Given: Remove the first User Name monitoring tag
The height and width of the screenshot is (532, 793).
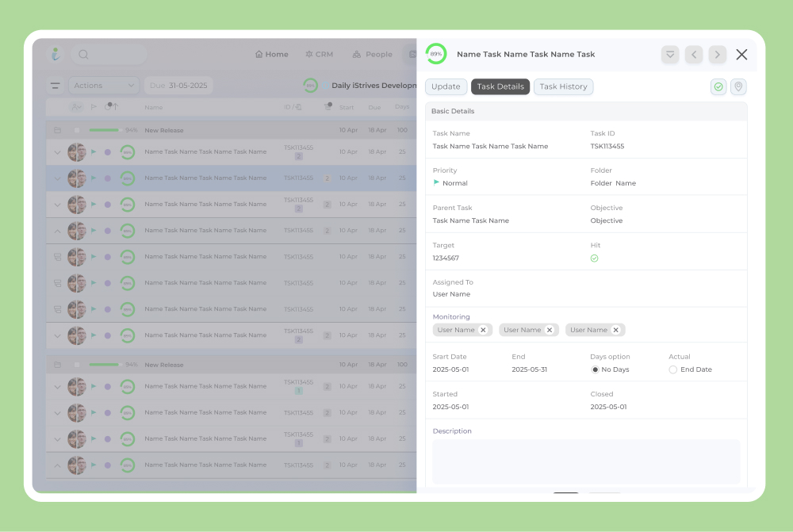Looking at the screenshot, I should [x=483, y=330].
